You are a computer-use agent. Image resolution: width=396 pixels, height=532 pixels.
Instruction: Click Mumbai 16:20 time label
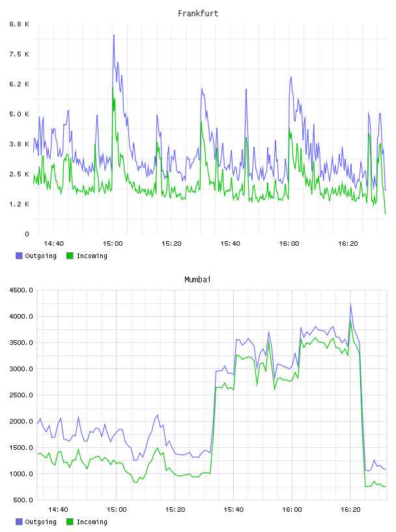(350, 510)
